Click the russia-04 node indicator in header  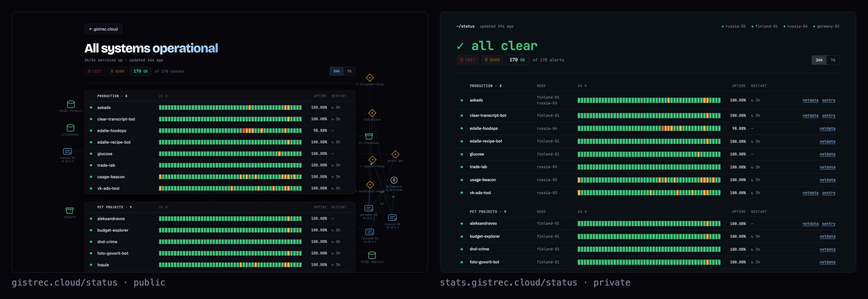tap(795, 26)
